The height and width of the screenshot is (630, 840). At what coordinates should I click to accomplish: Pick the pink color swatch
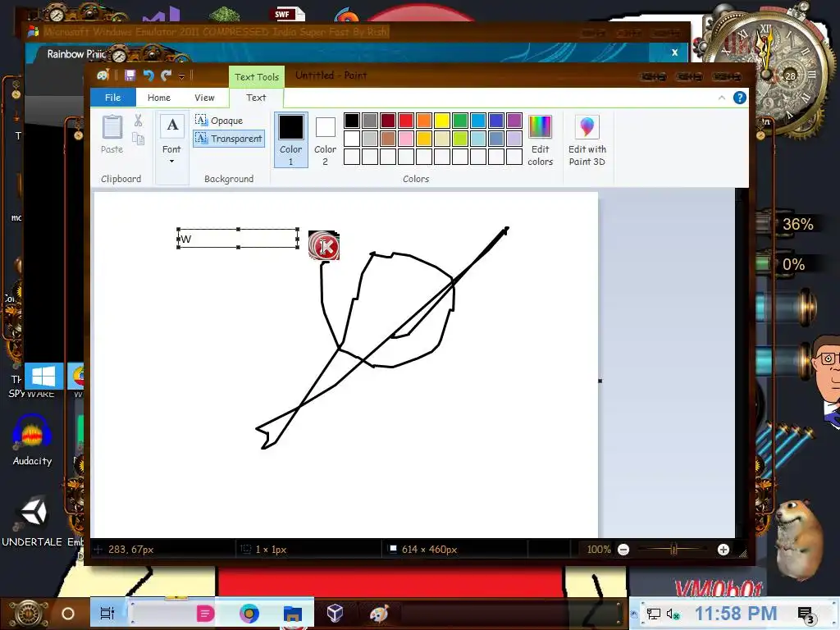406,139
